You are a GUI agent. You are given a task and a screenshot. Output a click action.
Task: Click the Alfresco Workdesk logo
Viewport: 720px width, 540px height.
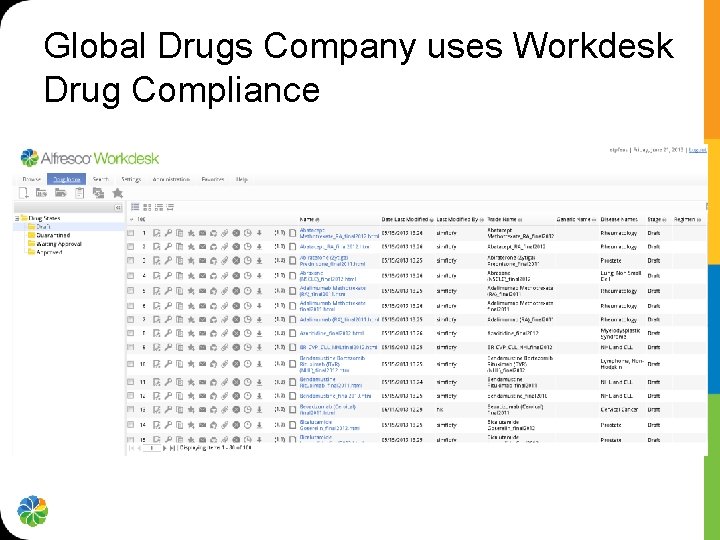pyautogui.click(x=90, y=158)
